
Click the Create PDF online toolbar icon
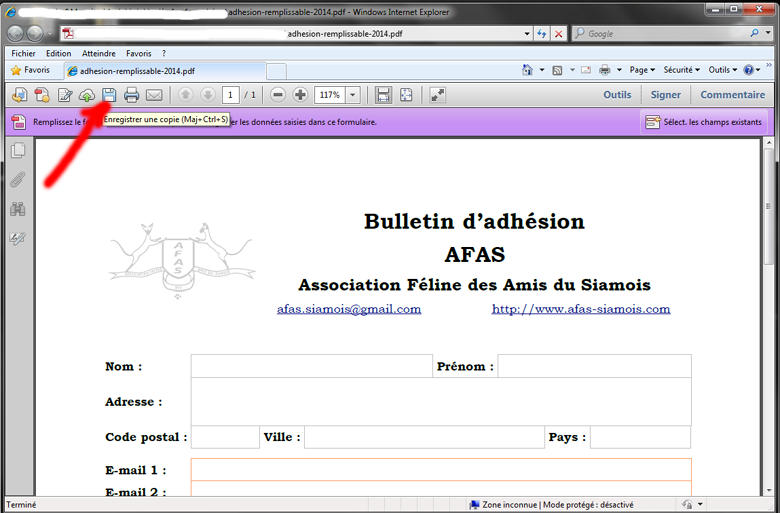click(x=42, y=95)
